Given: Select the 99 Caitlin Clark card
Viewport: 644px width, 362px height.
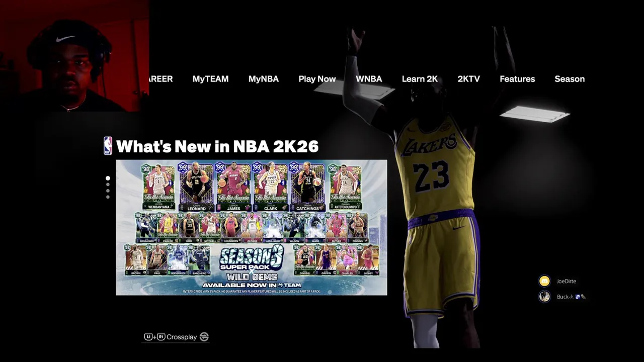Looking at the screenshot, I should (x=271, y=187).
